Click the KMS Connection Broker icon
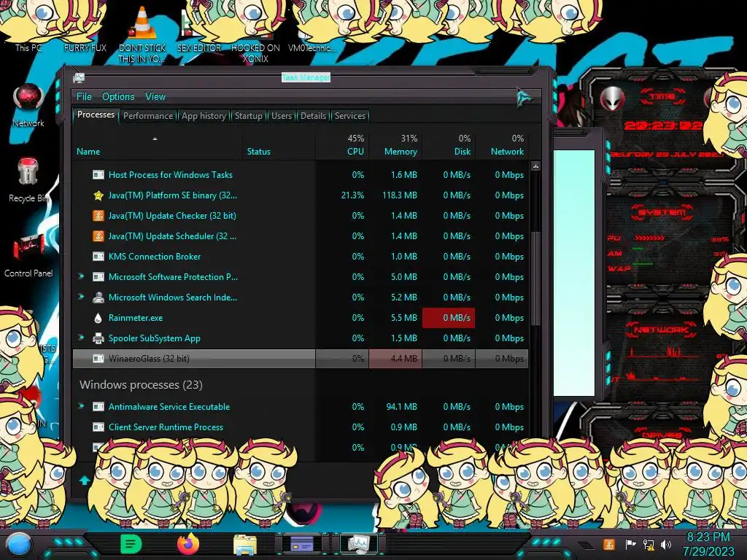This screenshot has width=747, height=560. point(98,257)
